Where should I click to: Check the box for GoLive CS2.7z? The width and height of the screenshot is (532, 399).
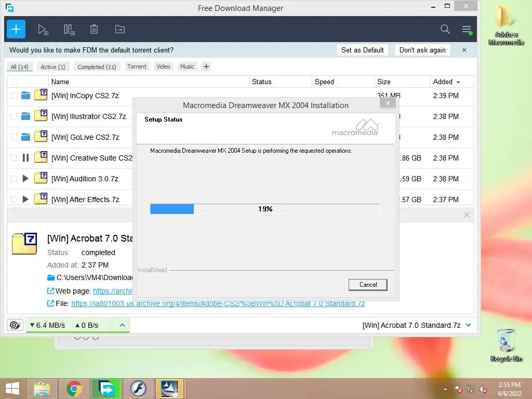click(x=14, y=137)
